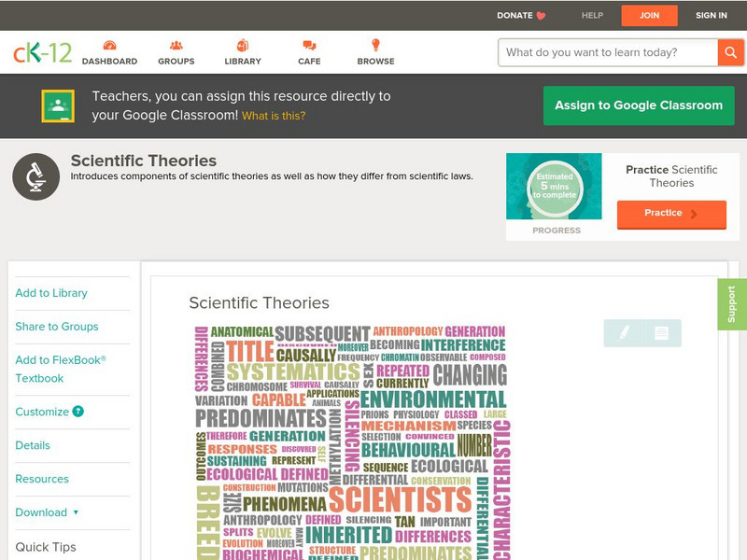Expand the Download dropdown arrow
Viewport: 747px width, 560px height.
click(76, 512)
